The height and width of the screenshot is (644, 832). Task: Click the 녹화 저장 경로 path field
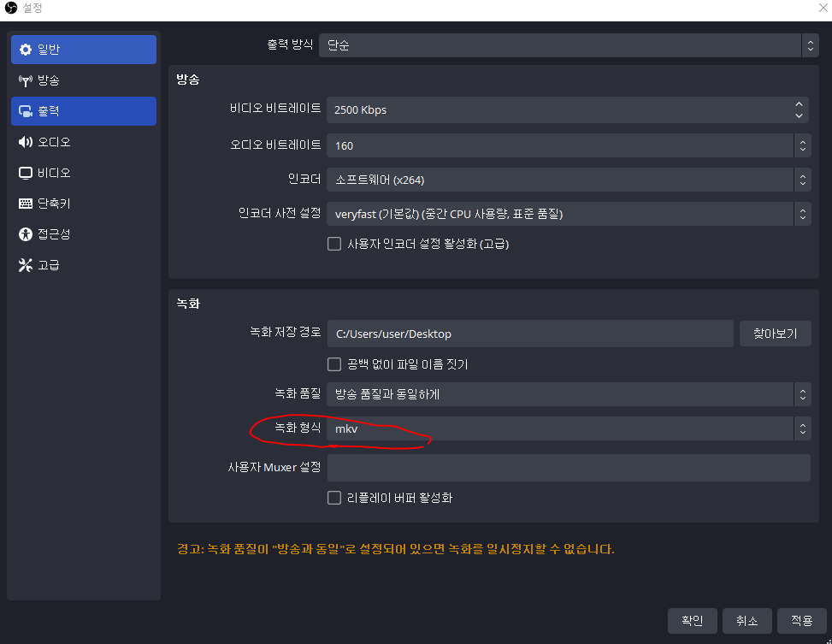point(530,334)
